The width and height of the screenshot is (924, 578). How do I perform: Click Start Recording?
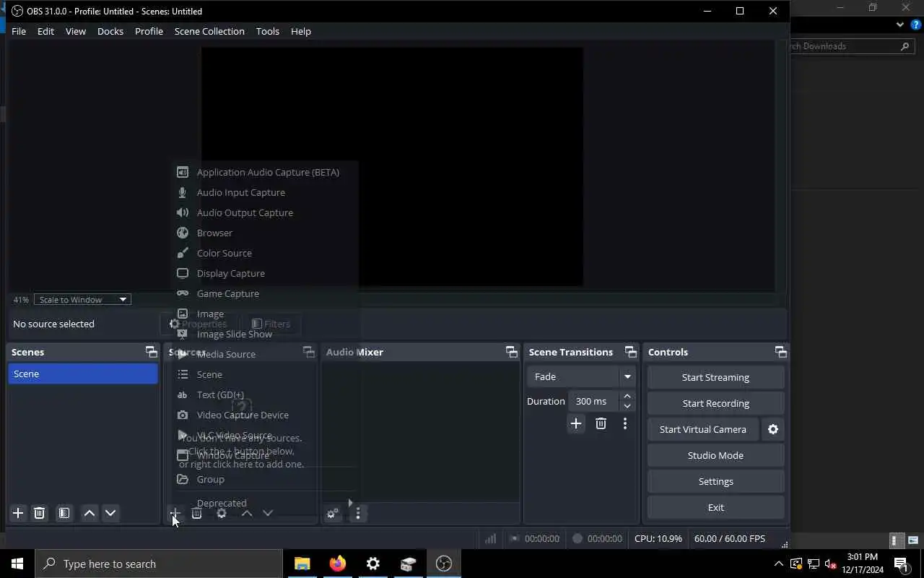pyautogui.click(x=715, y=403)
